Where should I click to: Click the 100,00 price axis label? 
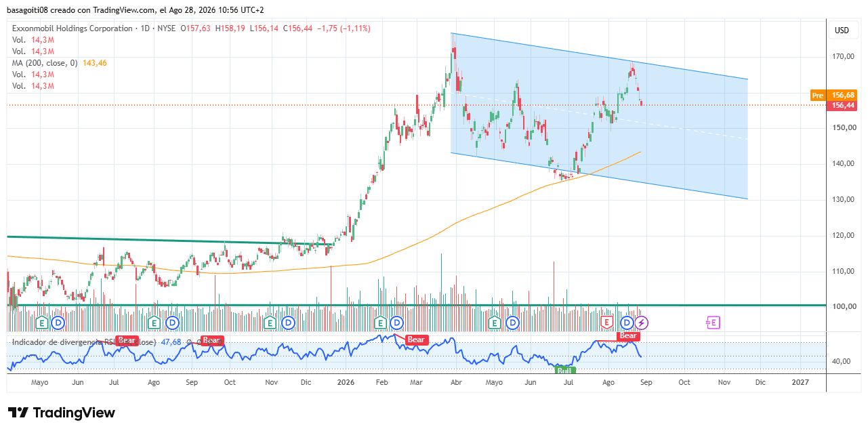(843, 307)
